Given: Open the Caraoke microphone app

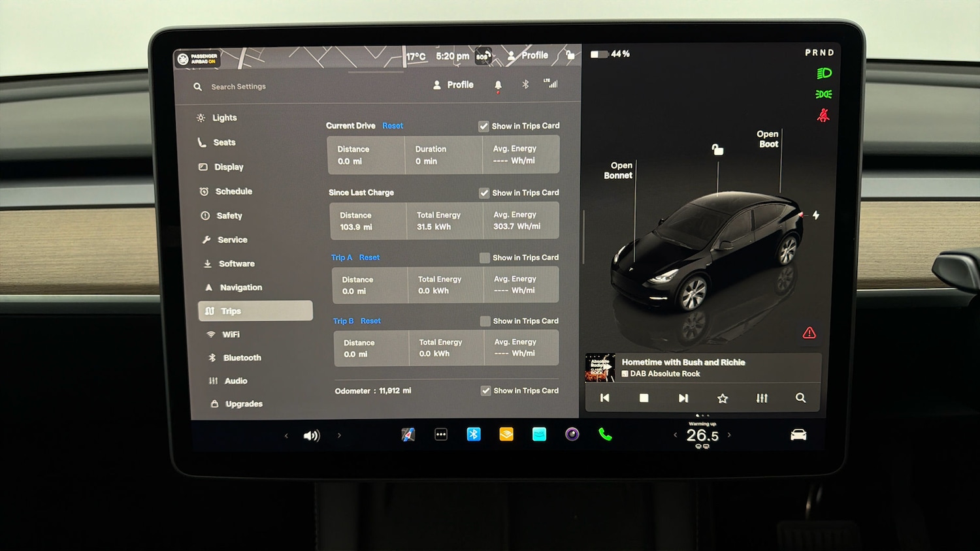Looking at the screenshot, I should click(572, 434).
